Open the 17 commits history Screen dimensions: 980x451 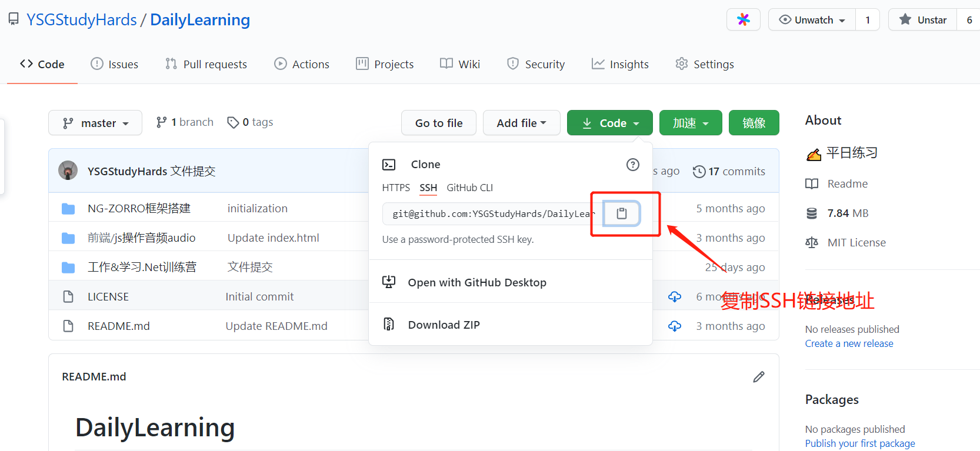(729, 172)
